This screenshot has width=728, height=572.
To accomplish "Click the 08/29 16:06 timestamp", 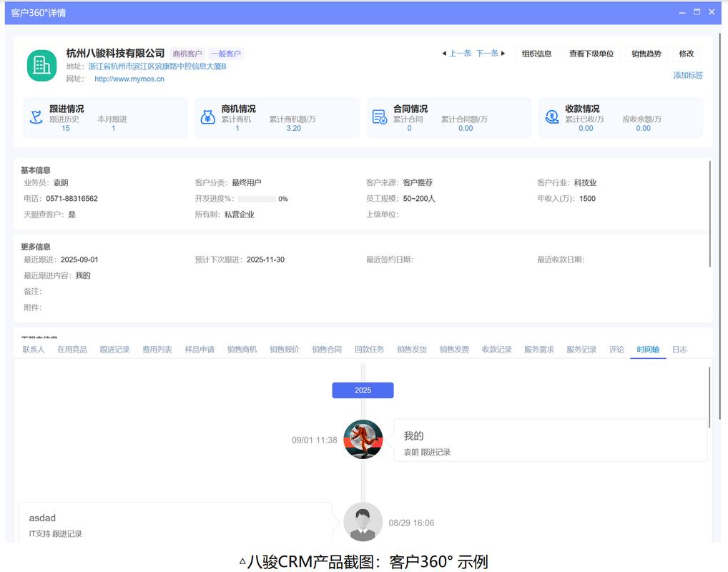I will (x=411, y=523).
